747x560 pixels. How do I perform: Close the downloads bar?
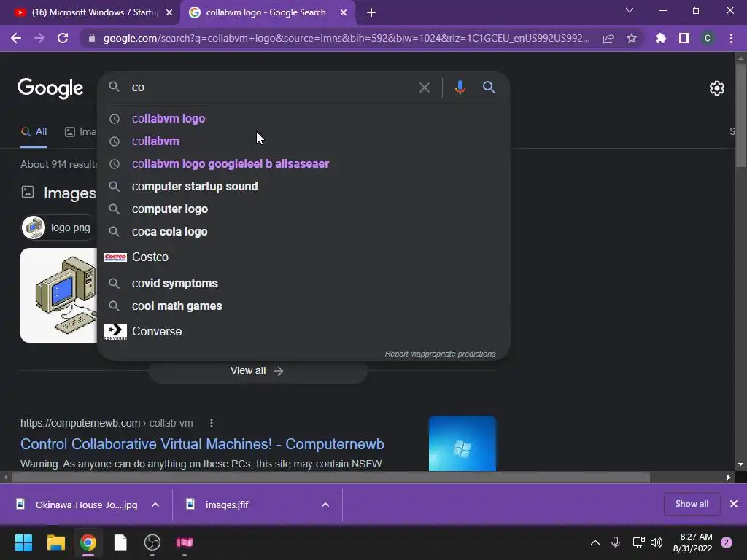734,504
